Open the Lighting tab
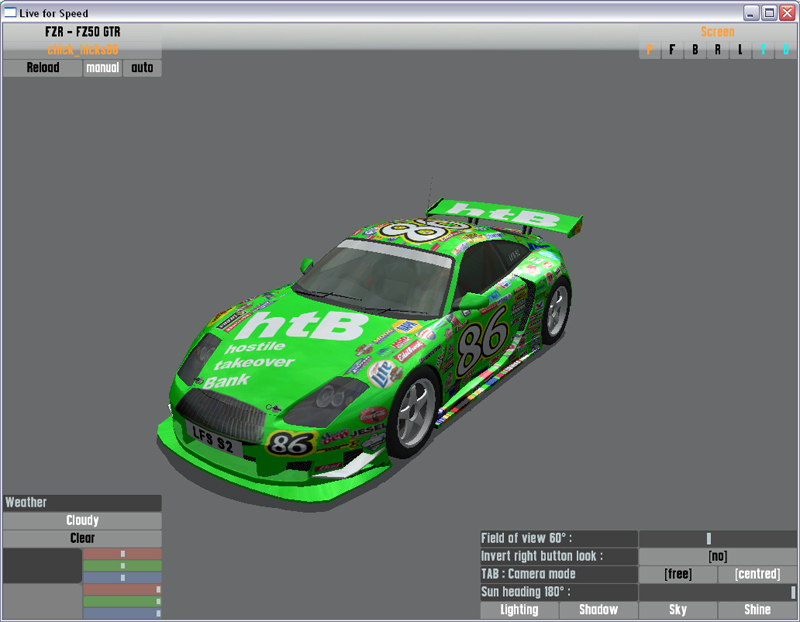The height and width of the screenshot is (622, 800). pyautogui.click(x=519, y=610)
